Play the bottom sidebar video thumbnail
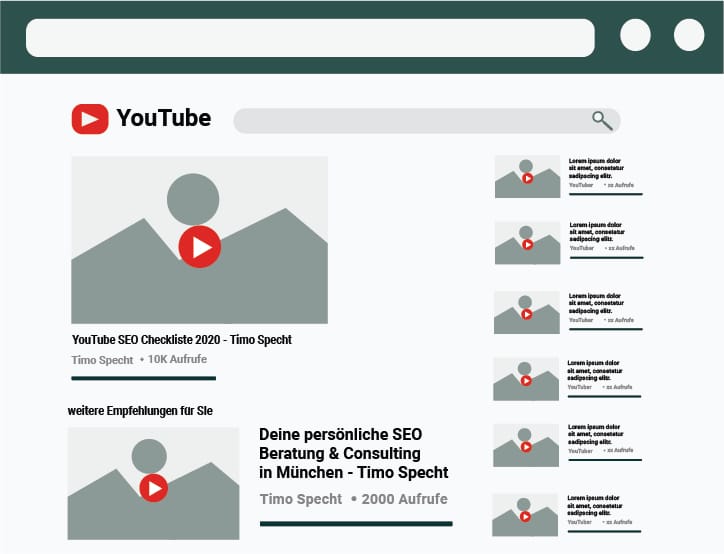Image resolution: width=724 pixels, height=554 pixels. pos(525,516)
